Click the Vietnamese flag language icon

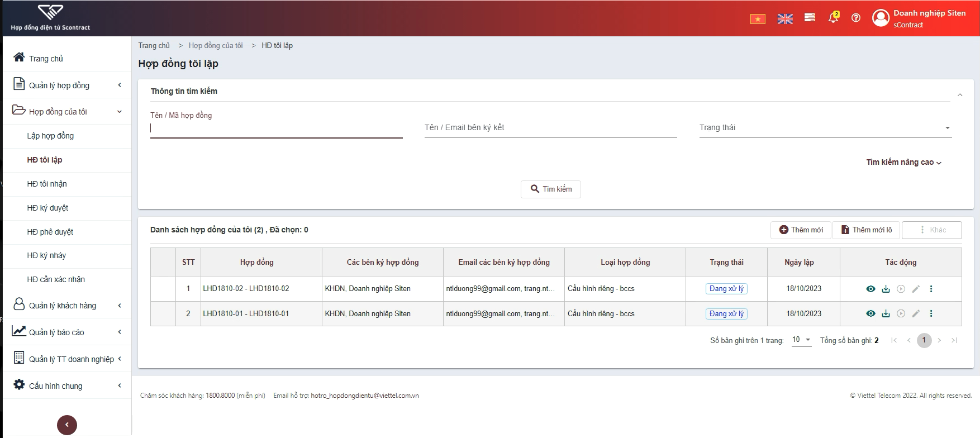click(758, 19)
